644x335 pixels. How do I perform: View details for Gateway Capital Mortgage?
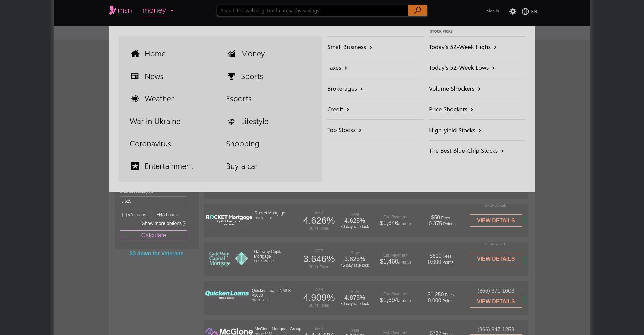pyautogui.click(x=496, y=259)
